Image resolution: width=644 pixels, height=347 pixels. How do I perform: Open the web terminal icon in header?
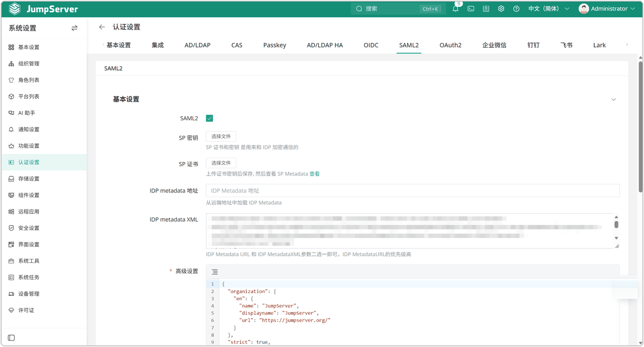[471, 9]
